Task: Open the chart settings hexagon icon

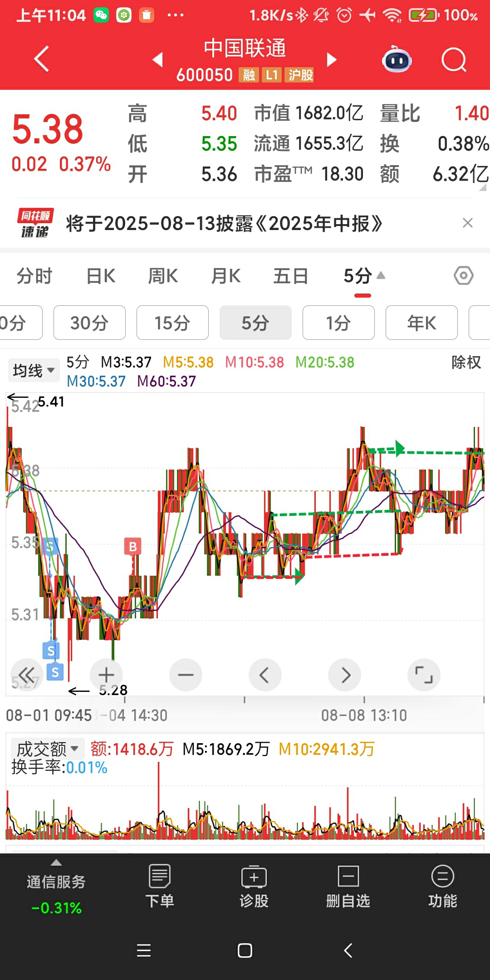Action: click(464, 275)
